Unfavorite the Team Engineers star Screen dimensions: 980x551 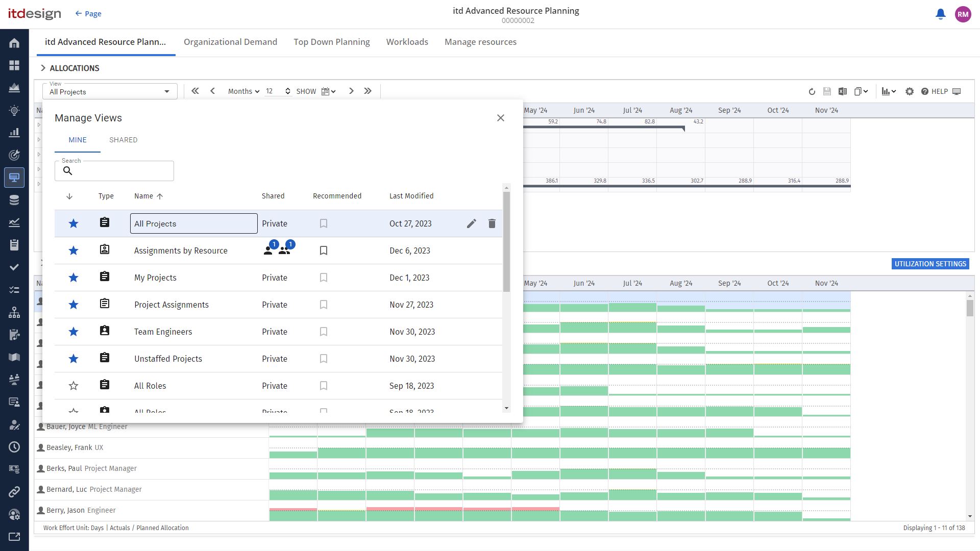[x=73, y=332]
